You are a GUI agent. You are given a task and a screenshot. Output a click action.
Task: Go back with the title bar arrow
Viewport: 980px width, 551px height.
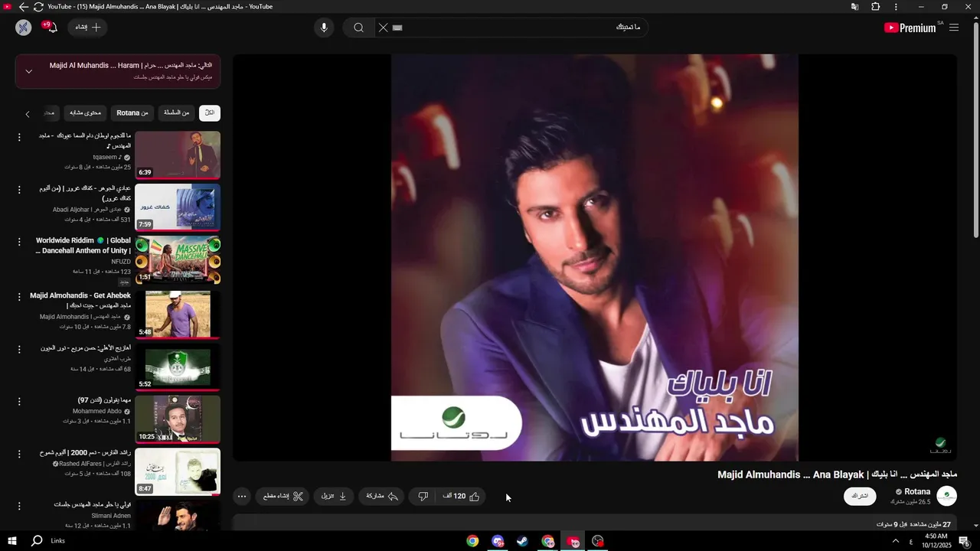[24, 7]
